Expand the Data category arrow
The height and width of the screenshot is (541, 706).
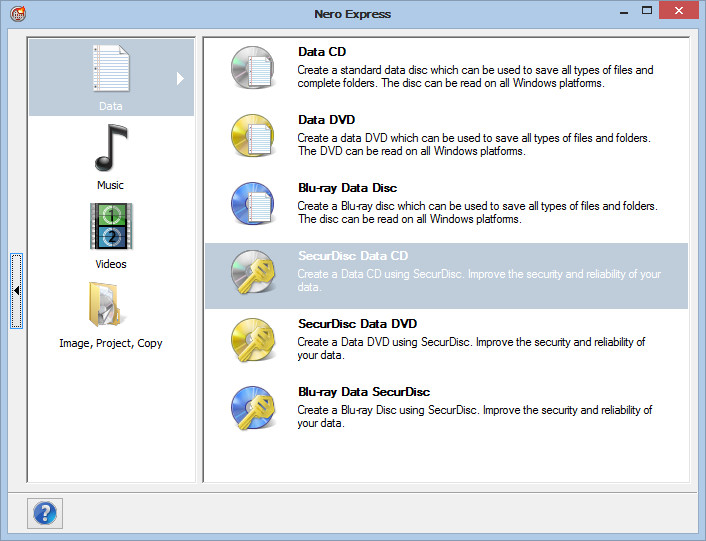[x=180, y=78]
